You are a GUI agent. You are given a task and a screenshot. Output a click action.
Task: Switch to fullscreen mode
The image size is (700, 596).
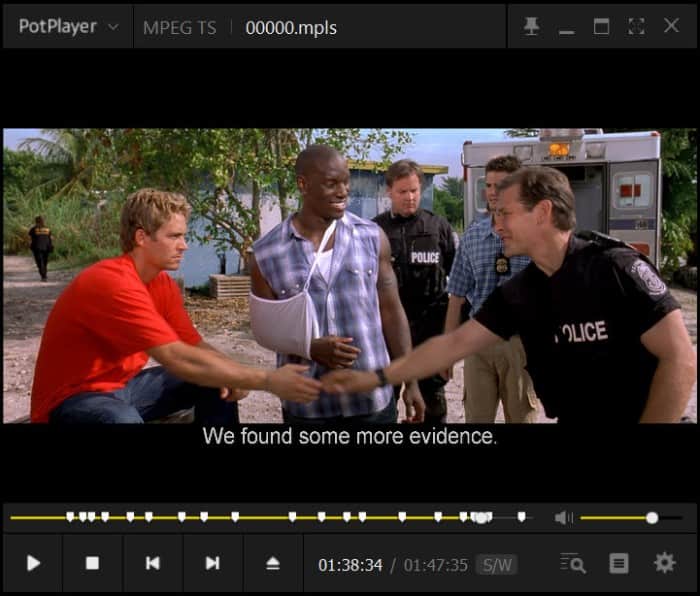click(x=636, y=27)
